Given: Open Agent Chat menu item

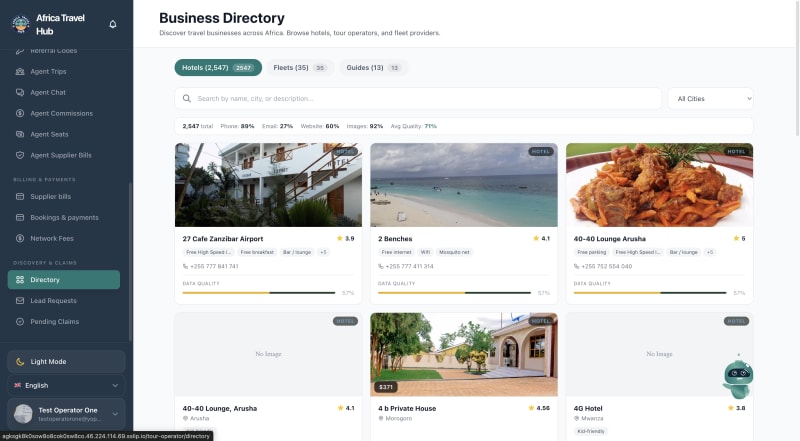Looking at the screenshot, I should click(64, 92).
